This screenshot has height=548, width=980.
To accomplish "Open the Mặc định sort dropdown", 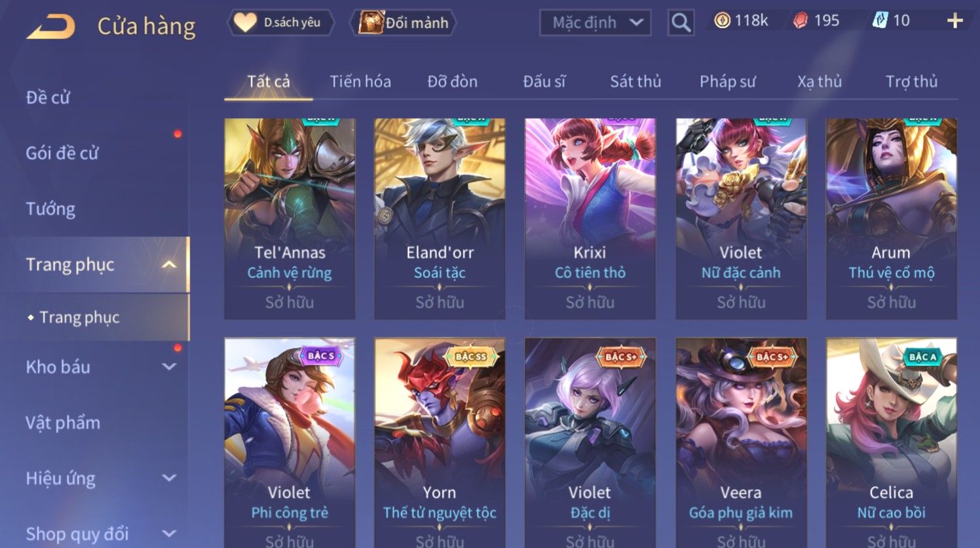I will tap(595, 23).
